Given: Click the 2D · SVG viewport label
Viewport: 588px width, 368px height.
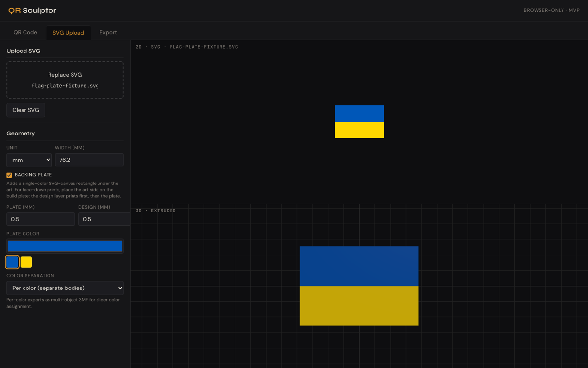Looking at the screenshot, I should [x=187, y=47].
